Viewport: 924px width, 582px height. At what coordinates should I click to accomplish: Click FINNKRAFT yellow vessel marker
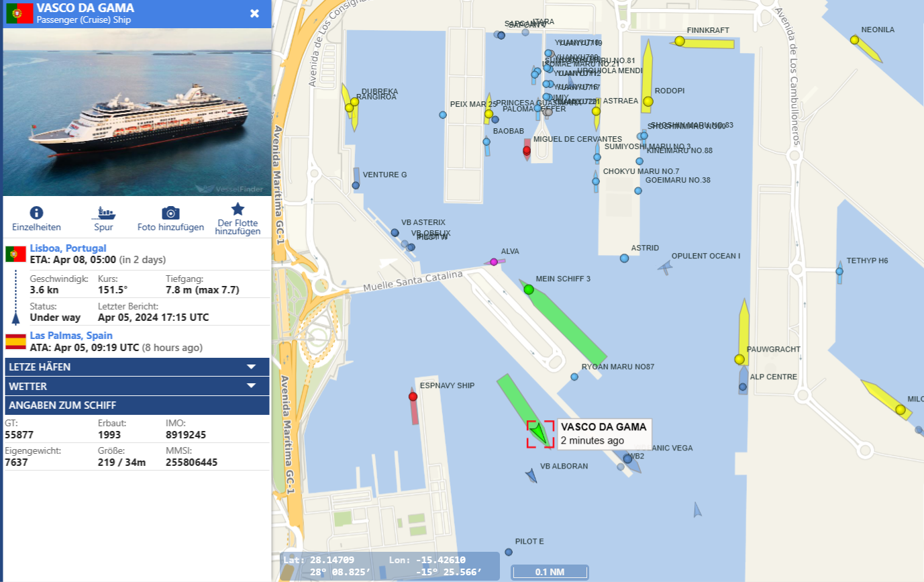pyautogui.click(x=680, y=41)
